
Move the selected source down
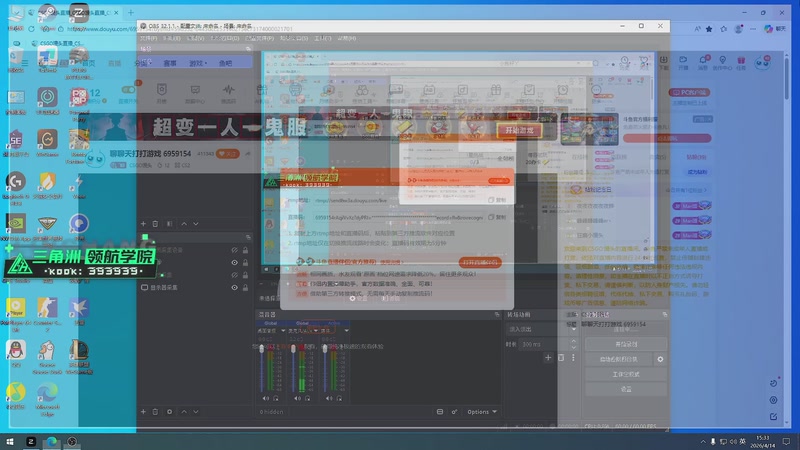(196, 412)
